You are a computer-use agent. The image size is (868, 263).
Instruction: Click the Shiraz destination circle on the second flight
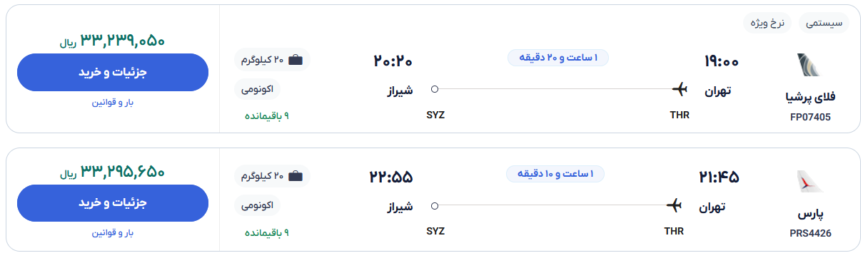(435, 206)
